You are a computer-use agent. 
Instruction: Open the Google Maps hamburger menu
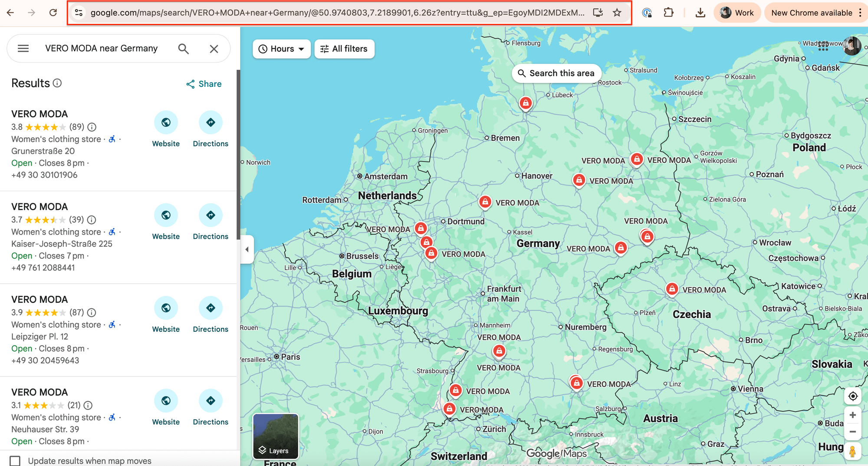click(x=23, y=48)
